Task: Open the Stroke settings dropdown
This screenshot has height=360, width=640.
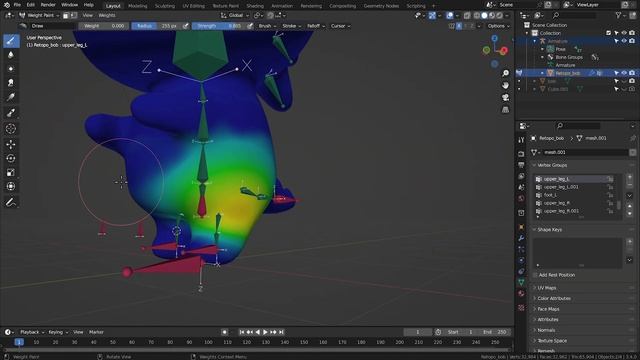Action: click(291, 26)
